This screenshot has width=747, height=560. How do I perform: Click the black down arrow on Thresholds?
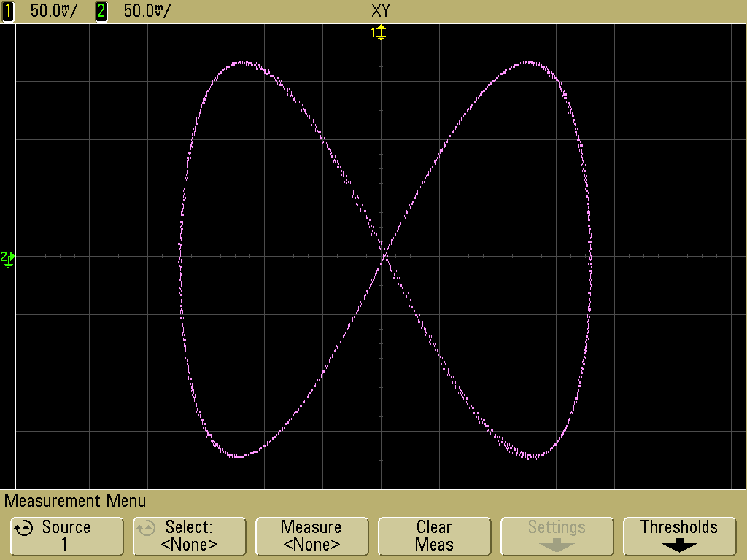tap(679, 545)
